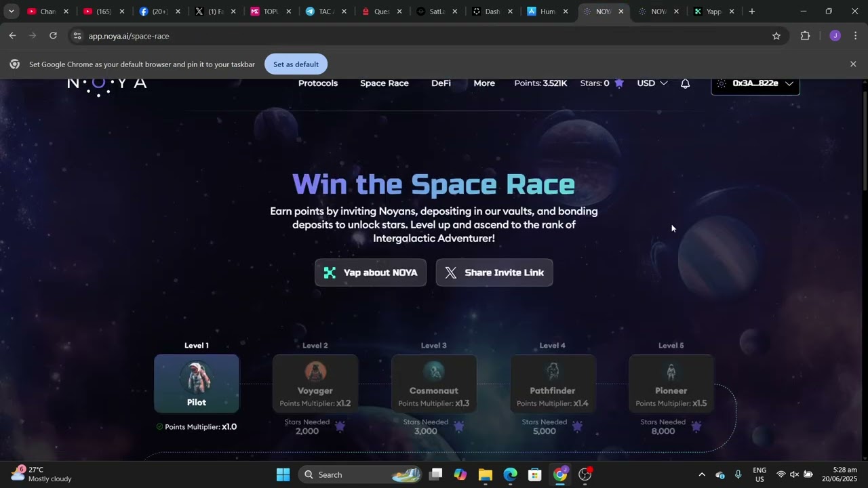Open the Chrome extensions puzzle icon
This screenshot has height=488, width=868.
tap(805, 36)
